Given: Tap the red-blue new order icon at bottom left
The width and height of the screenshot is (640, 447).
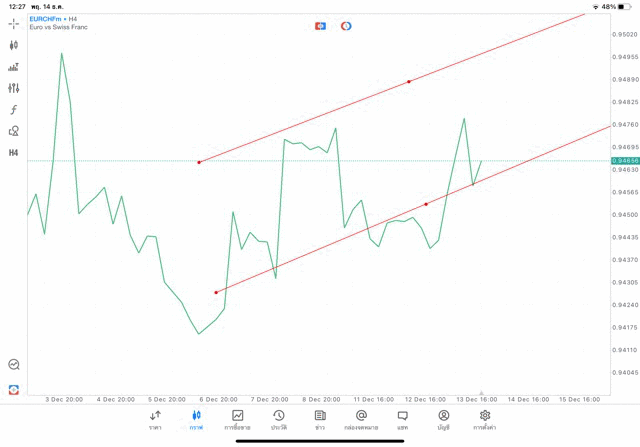Looking at the screenshot, I should 14,390.
